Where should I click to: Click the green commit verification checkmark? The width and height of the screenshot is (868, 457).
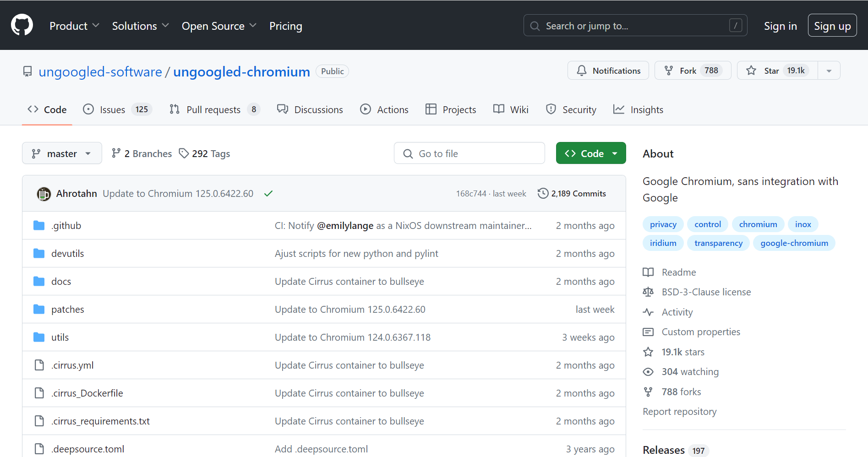[268, 193]
